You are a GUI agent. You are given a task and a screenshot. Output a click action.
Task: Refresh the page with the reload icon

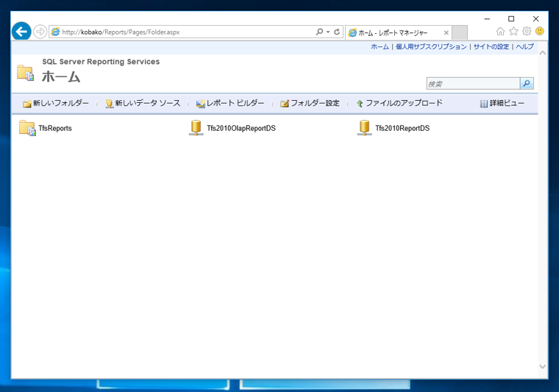pos(337,32)
